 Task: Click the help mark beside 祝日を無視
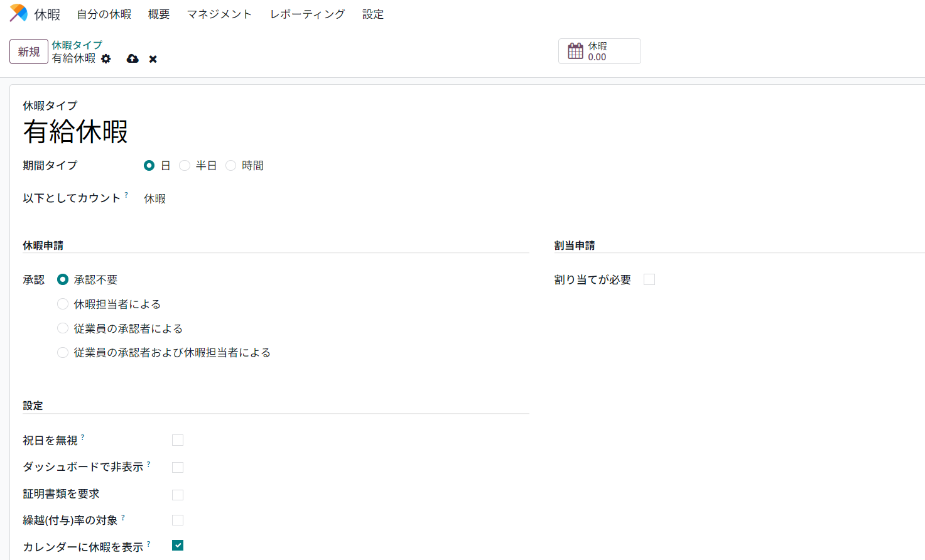pyautogui.click(x=83, y=437)
